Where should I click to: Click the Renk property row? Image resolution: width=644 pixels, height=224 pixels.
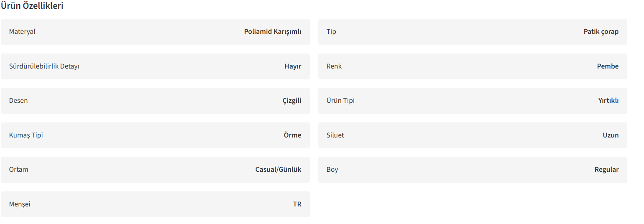pyautogui.click(x=472, y=66)
